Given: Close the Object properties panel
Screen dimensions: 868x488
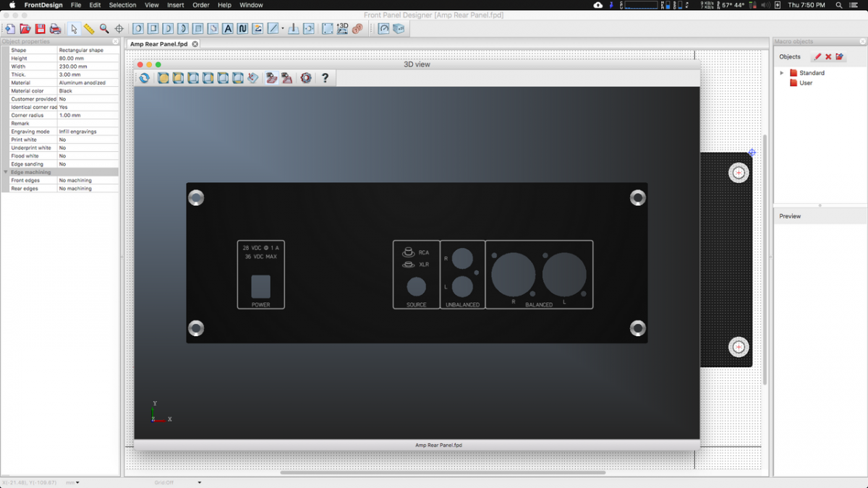Looking at the screenshot, I should point(115,41).
